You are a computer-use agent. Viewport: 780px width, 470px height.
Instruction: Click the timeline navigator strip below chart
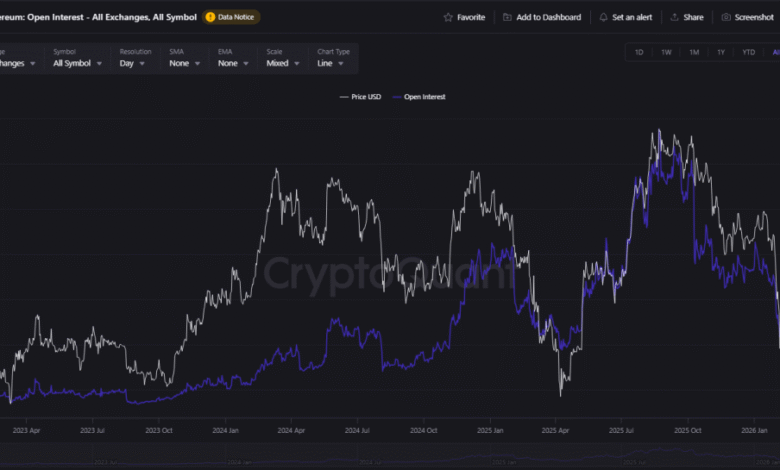pos(390,460)
